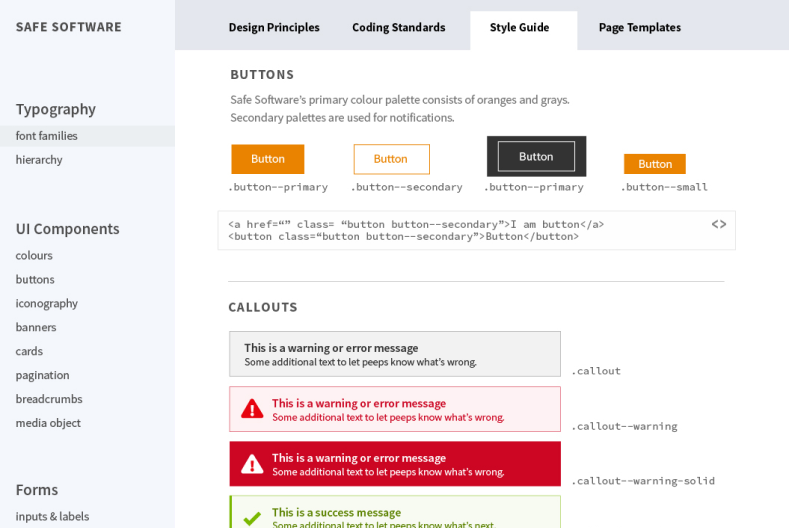The height and width of the screenshot is (528, 789).
Task: Open font families in sidebar
Action: [x=88, y=136]
